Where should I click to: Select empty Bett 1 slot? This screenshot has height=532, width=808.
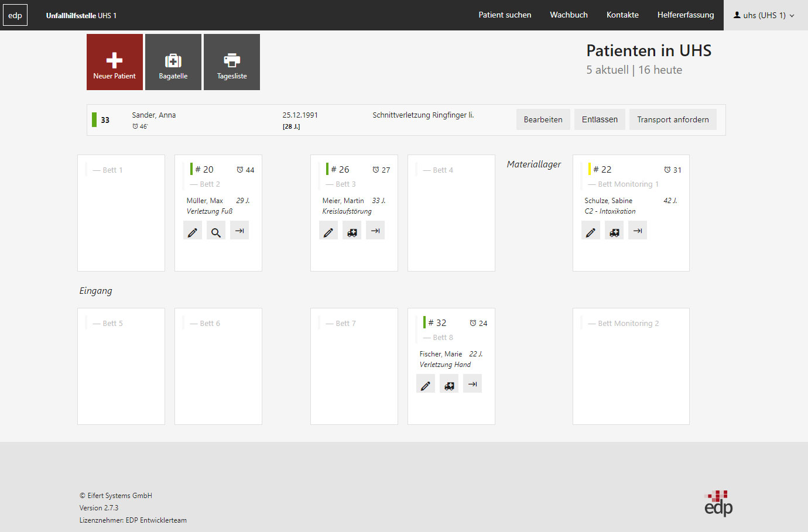click(121, 213)
